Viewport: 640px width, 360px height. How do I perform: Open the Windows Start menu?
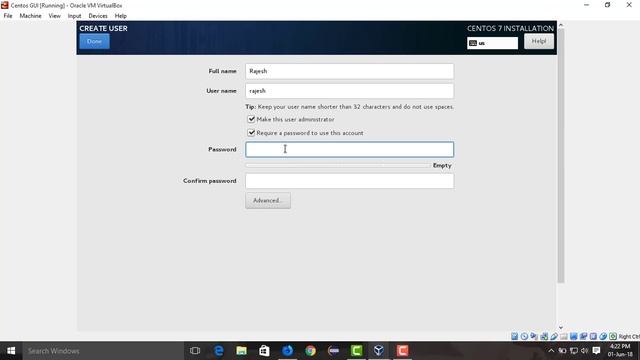click(11, 351)
